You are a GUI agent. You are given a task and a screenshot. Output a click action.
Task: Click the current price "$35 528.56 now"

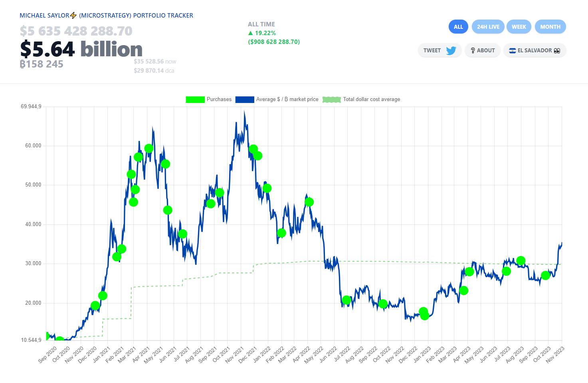click(155, 62)
